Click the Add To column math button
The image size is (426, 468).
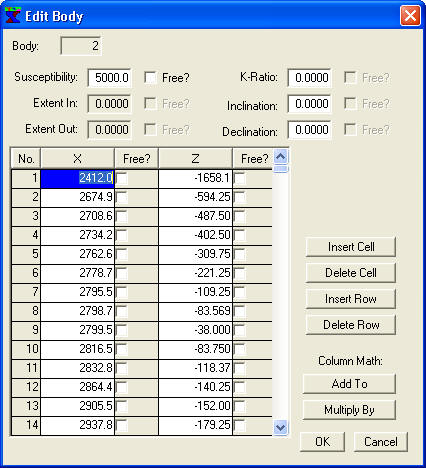pyautogui.click(x=349, y=384)
